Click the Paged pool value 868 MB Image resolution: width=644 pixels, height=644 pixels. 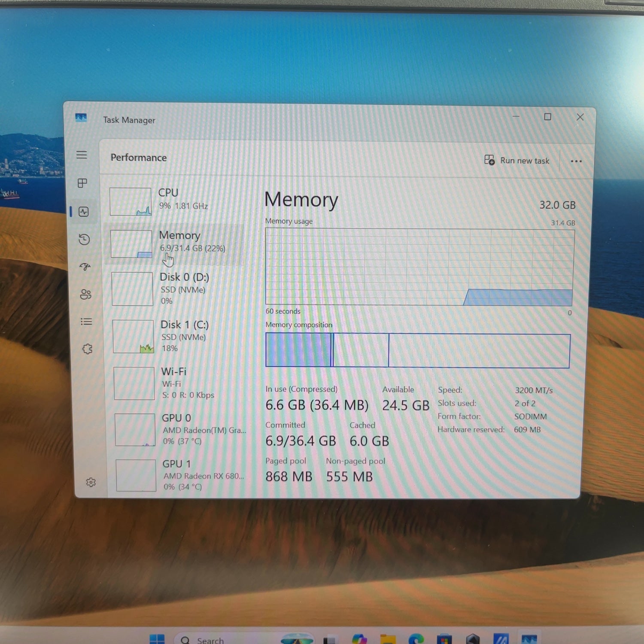click(x=289, y=477)
